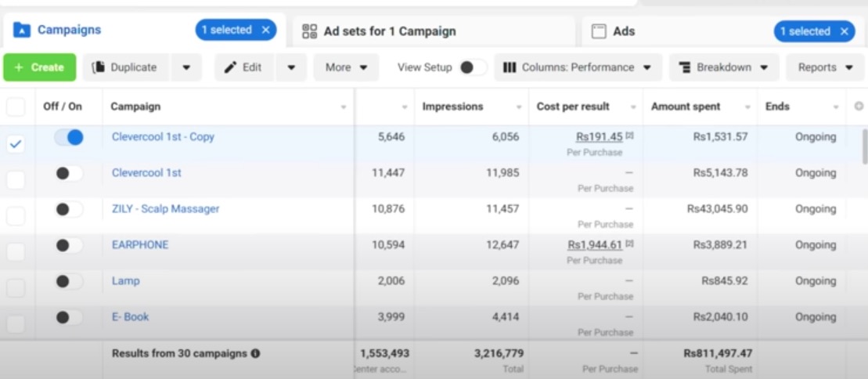Turn off Clevercool 1st - Copy campaign
Viewport: 868px width, 379px height.
point(69,137)
